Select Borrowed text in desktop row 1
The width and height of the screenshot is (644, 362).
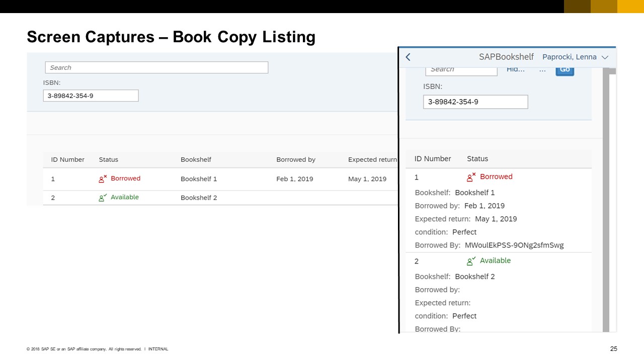(126, 178)
